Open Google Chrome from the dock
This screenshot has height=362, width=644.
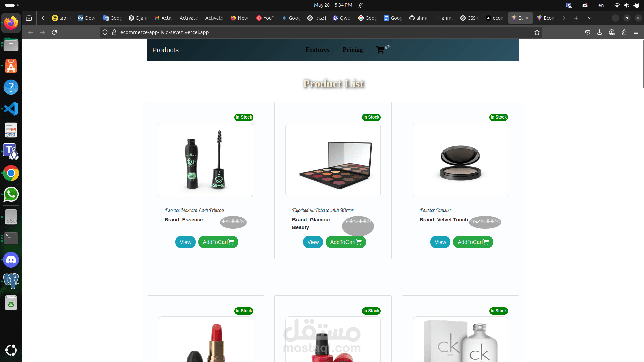(x=11, y=173)
